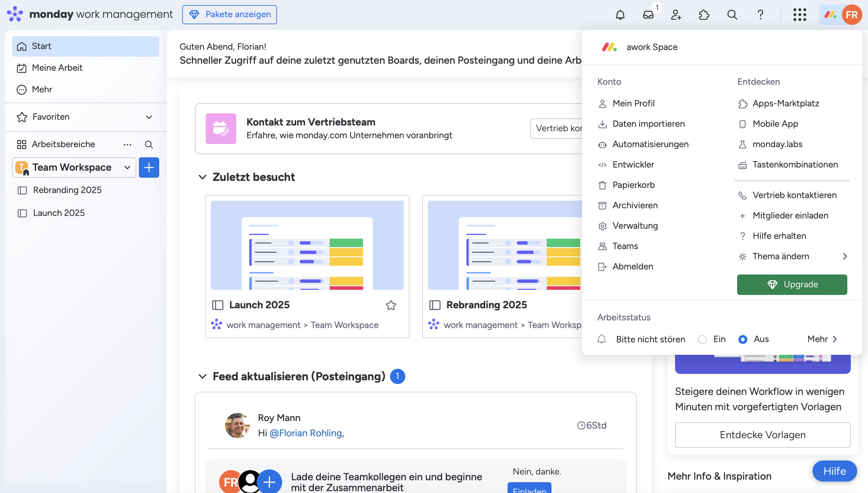The width and height of the screenshot is (868, 493).
Task: Open the Apps-Marktplatz entry
Action: pyautogui.click(x=779, y=104)
